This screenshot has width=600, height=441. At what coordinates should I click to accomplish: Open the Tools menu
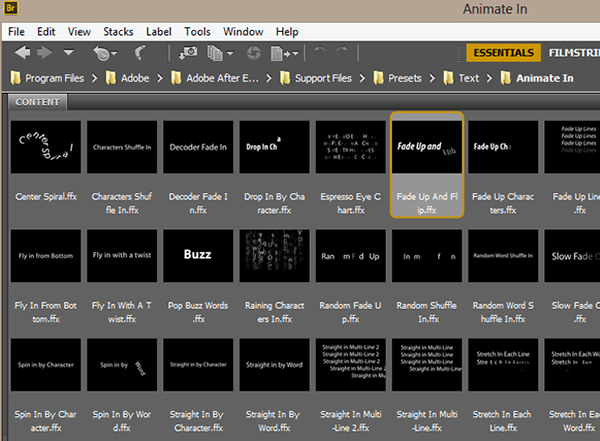click(x=197, y=31)
